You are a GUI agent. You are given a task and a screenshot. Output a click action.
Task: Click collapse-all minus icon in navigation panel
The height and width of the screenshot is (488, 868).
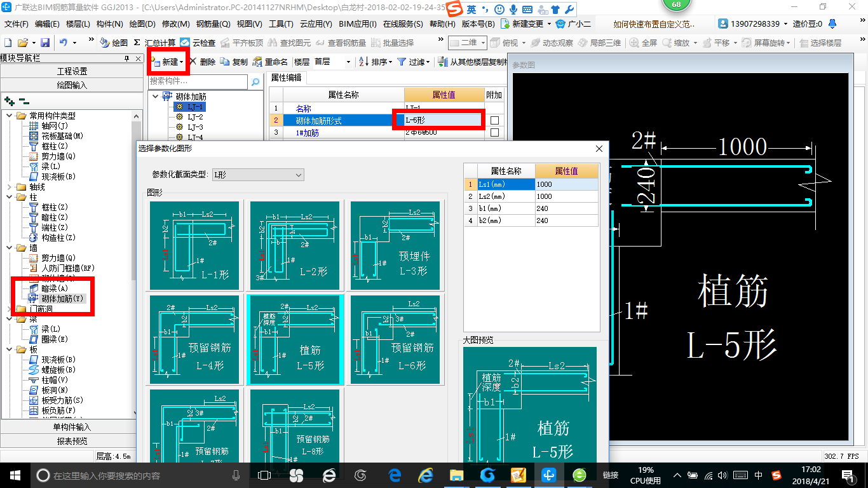click(24, 101)
